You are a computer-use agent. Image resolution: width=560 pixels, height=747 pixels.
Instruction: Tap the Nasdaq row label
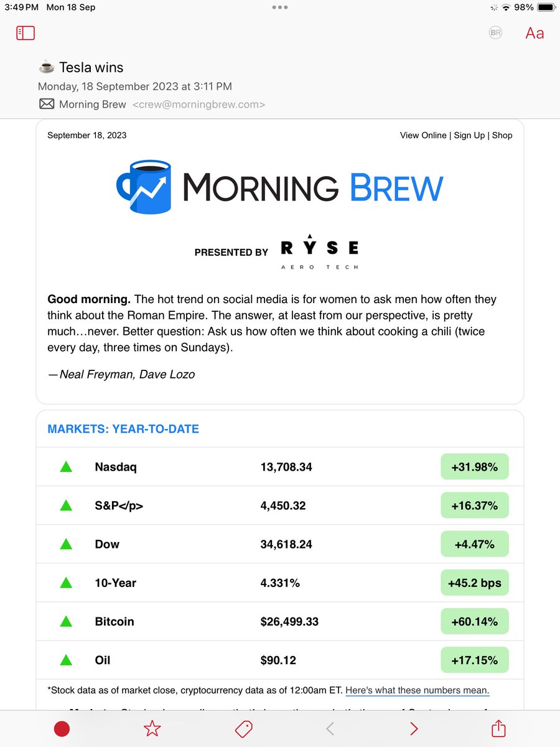(116, 467)
